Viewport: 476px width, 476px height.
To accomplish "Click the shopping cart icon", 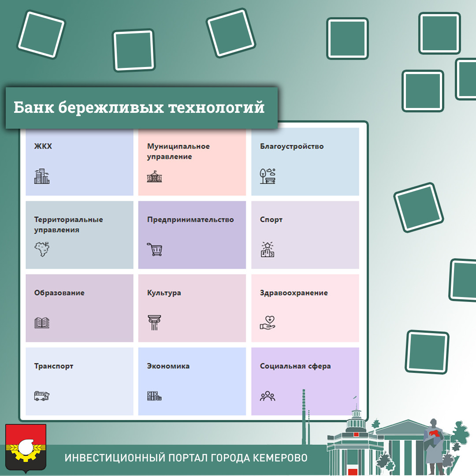I will point(155,249).
